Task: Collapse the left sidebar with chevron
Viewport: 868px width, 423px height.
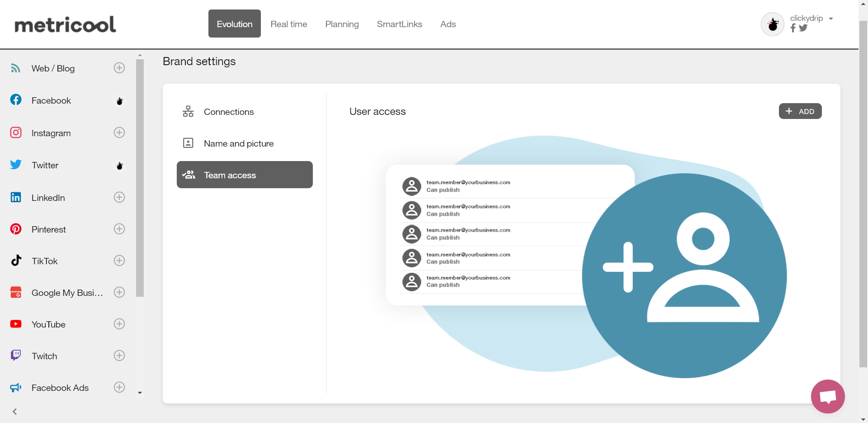Action: 14,411
